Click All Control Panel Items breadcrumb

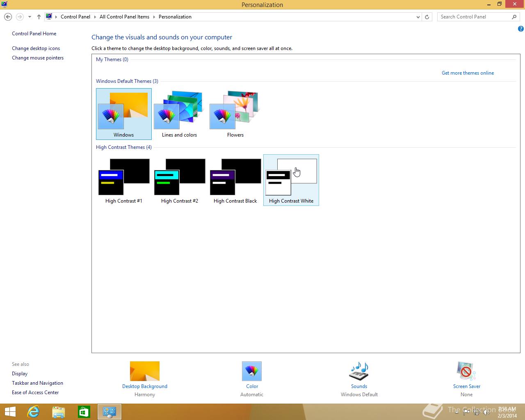coord(124,17)
